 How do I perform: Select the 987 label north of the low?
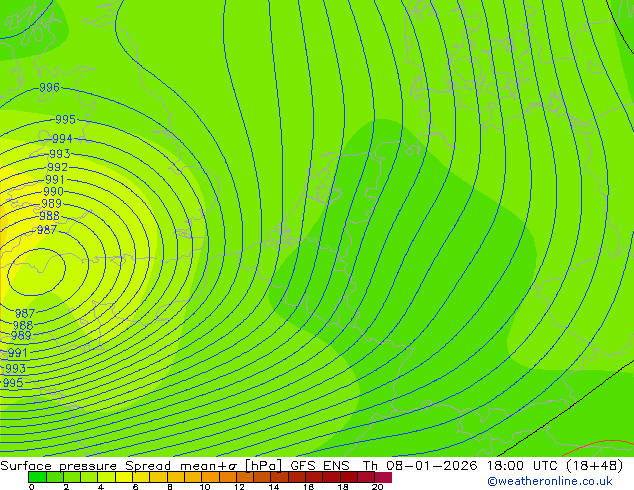pos(47,230)
